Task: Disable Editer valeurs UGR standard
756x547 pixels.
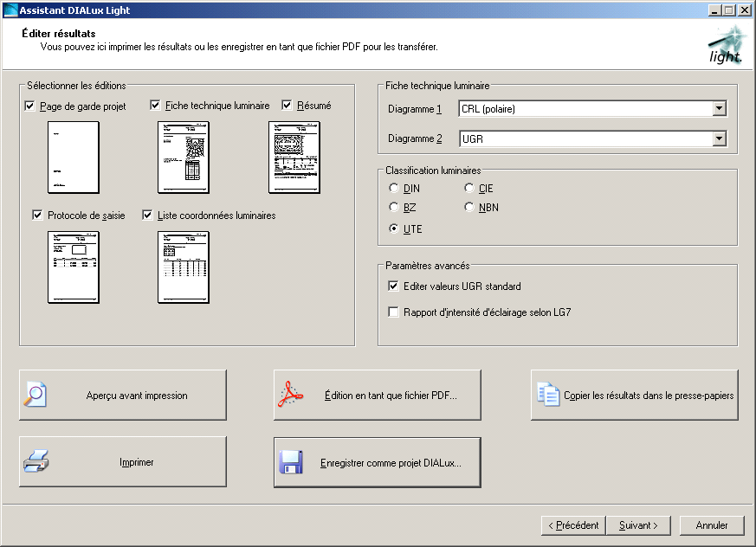Action: tap(393, 286)
